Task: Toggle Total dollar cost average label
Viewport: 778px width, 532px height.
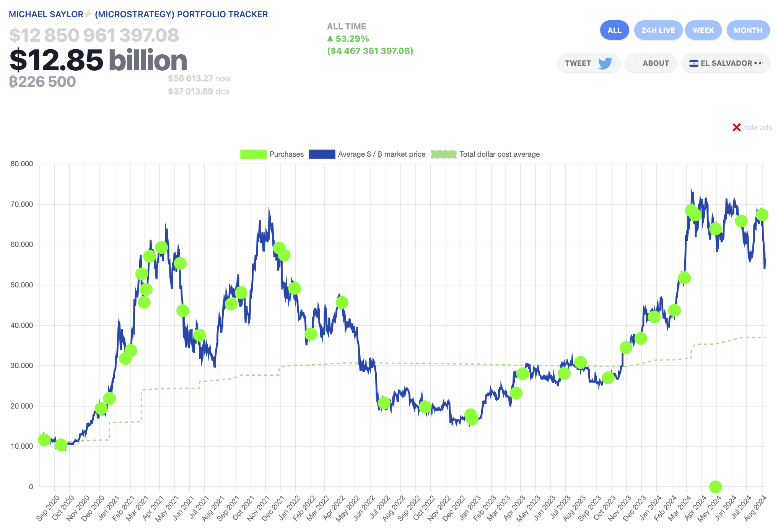Action: click(500, 154)
